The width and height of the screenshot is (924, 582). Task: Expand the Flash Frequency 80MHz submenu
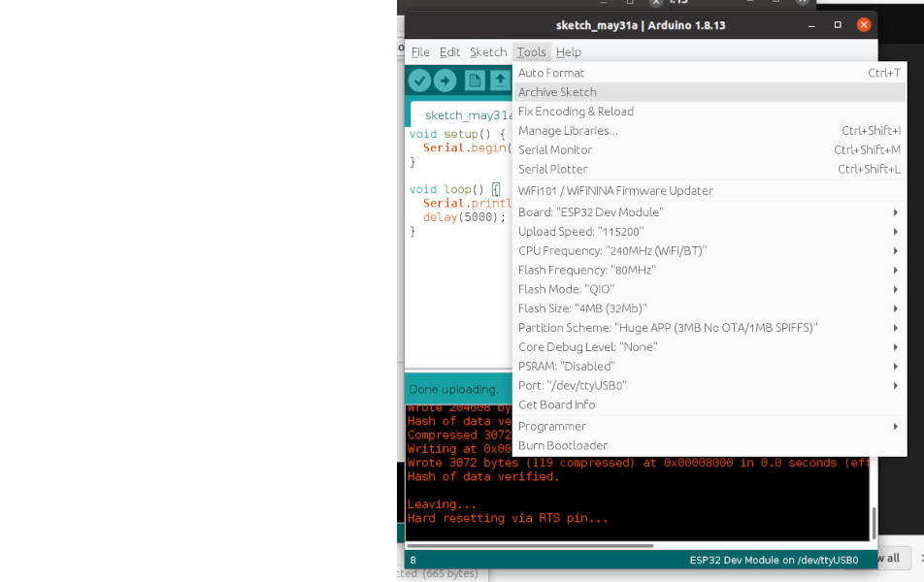click(x=709, y=270)
